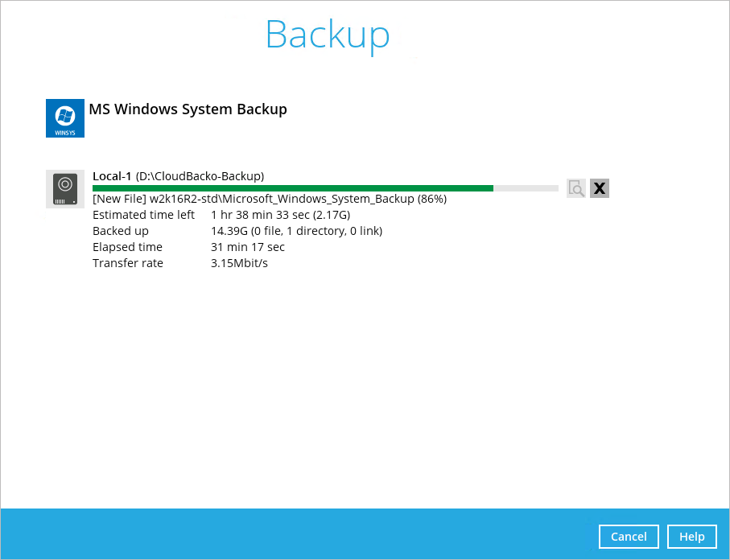This screenshot has height=560, width=730.
Task: Click the MS Windows System Backup heading
Action: [x=188, y=109]
